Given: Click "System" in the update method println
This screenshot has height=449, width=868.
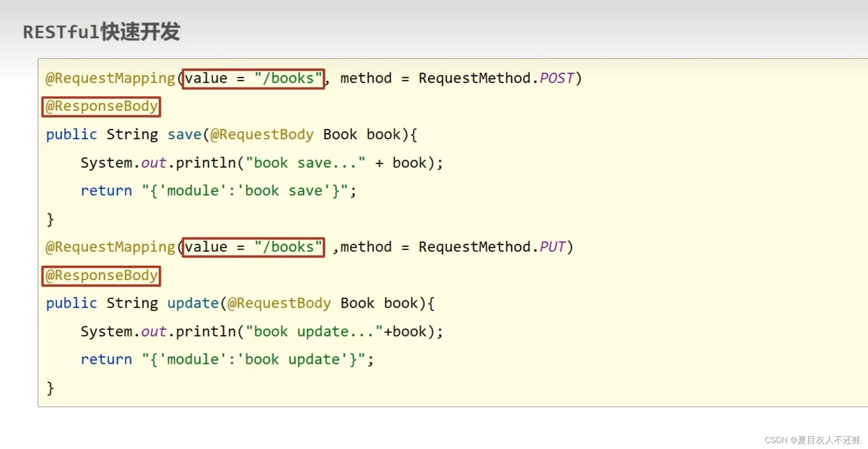Looking at the screenshot, I should (106, 331).
